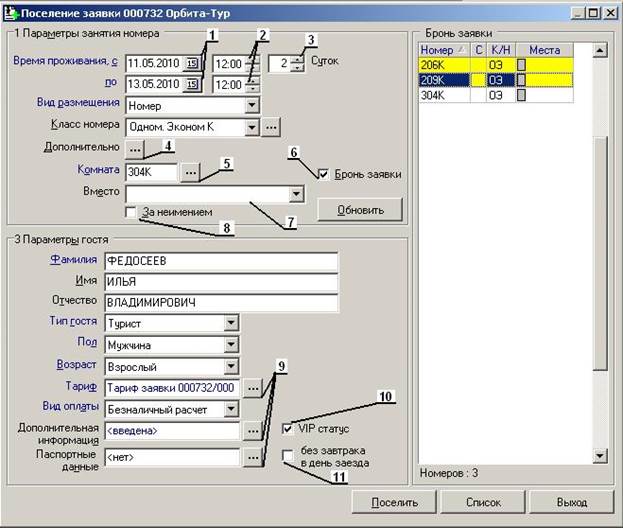Click Обновить button

pyautogui.click(x=359, y=209)
